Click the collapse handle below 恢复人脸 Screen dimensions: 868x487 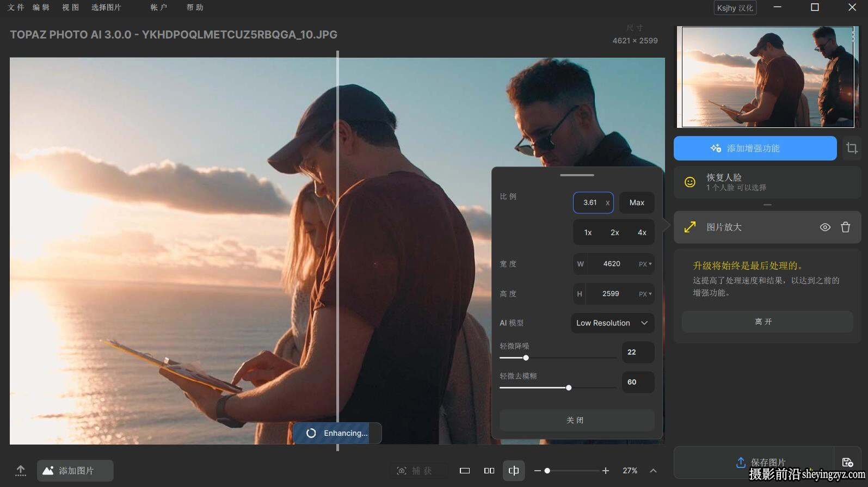767,205
